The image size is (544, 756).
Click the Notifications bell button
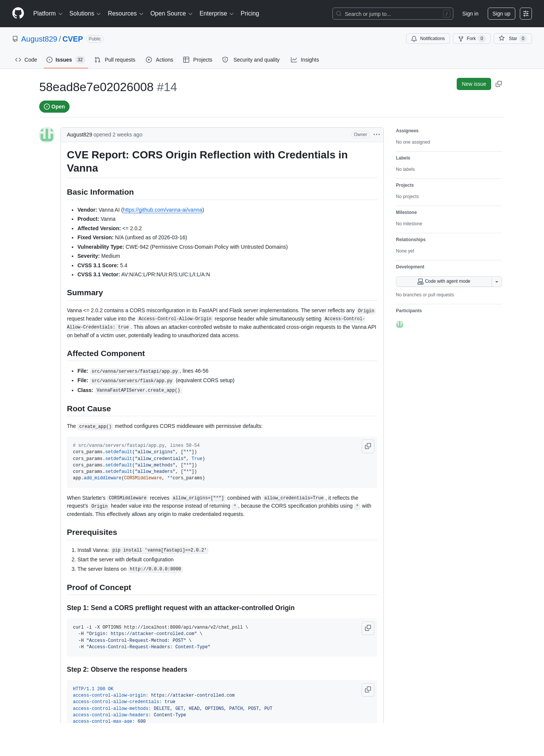428,39
